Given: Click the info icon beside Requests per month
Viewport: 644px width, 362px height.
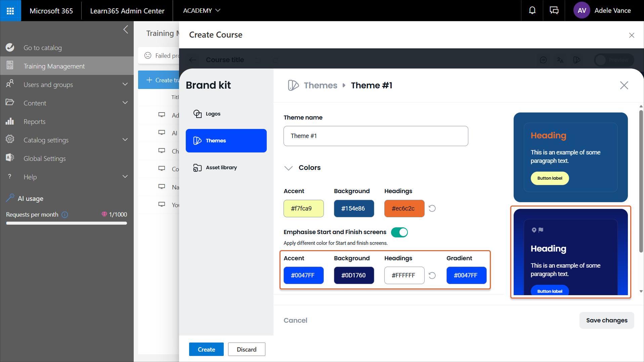Looking at the screenshot, I should [65, 215].
